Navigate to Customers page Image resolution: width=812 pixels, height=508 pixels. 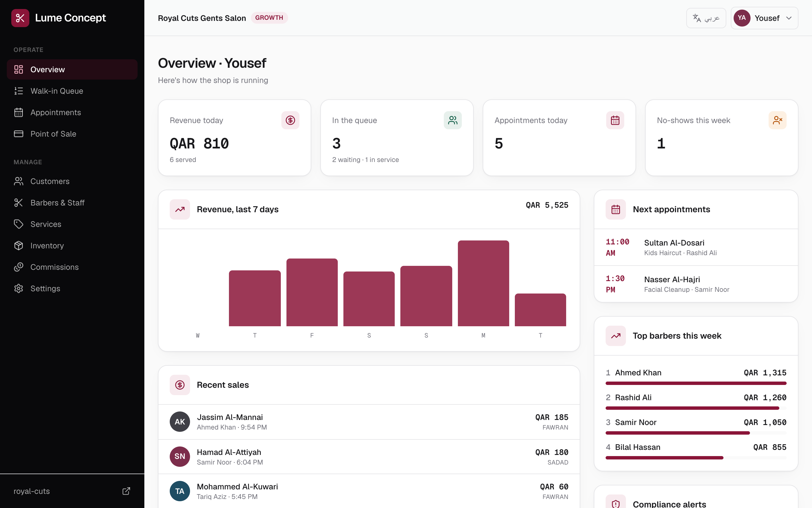72,181
